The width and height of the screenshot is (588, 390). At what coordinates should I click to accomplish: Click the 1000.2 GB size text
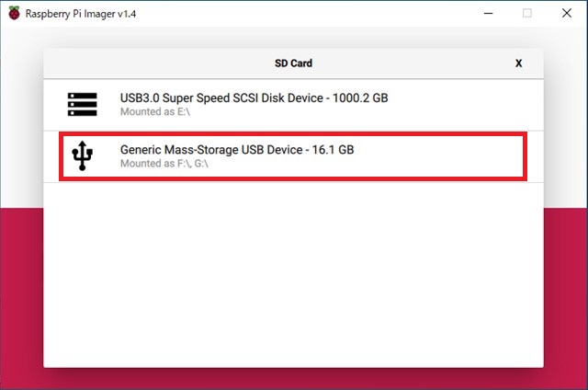(360, 98)
